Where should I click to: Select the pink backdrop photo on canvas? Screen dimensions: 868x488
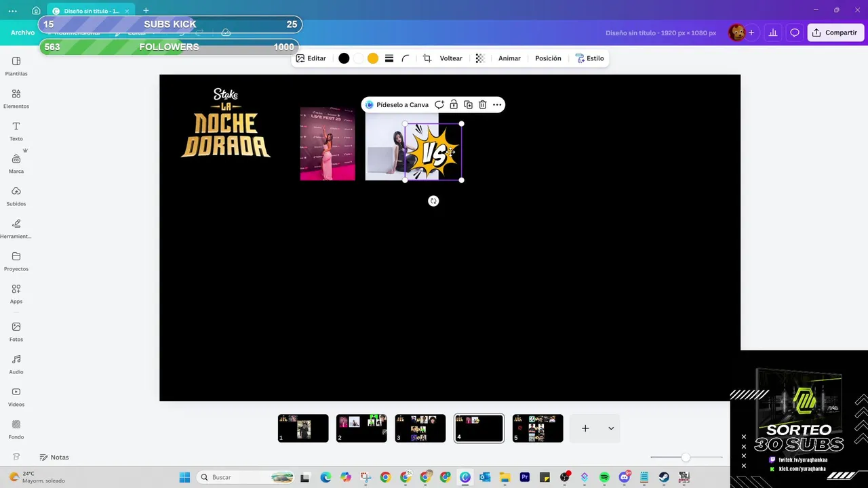(x=328, y=144)
